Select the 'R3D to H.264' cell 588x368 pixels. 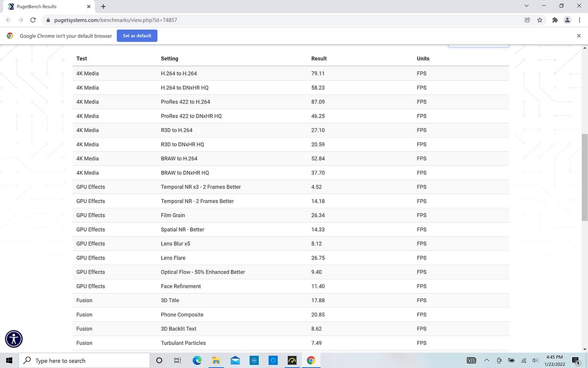coord(176,131)
